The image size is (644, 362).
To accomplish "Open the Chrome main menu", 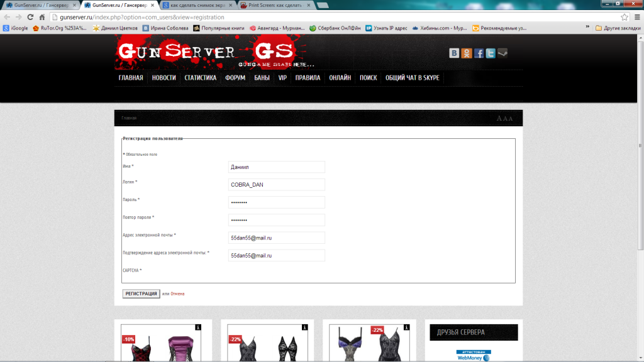I will point(636,17).
